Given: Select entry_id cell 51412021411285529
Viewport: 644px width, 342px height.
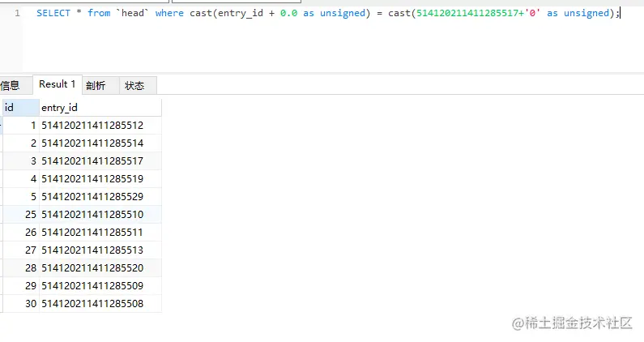Looking at the screenshot, I should 100,196.
